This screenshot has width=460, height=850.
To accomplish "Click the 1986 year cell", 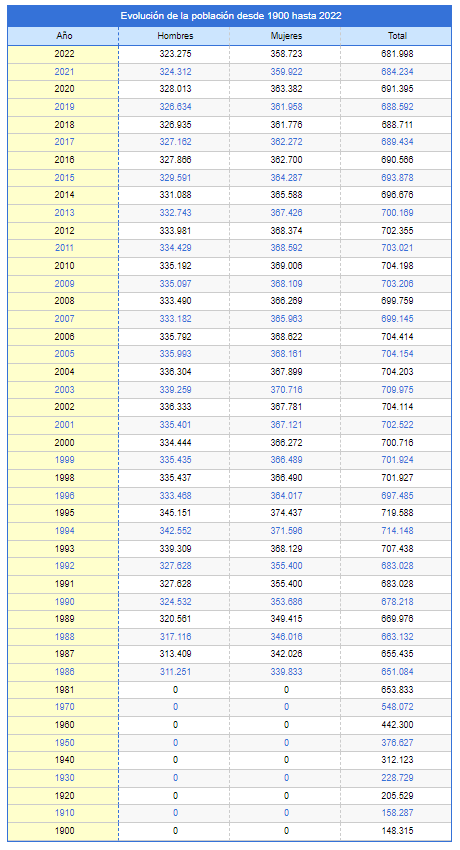I will (x=64, y=672).
